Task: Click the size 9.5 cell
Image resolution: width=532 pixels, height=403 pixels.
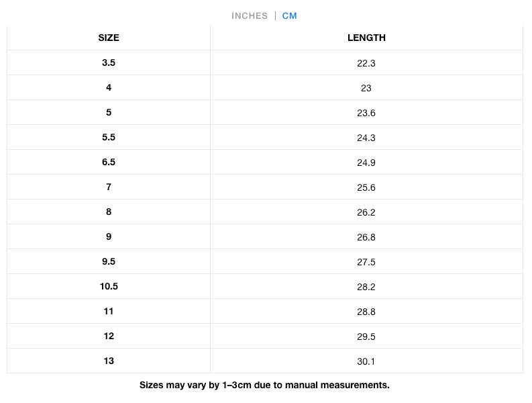Action: click(109, 261)
